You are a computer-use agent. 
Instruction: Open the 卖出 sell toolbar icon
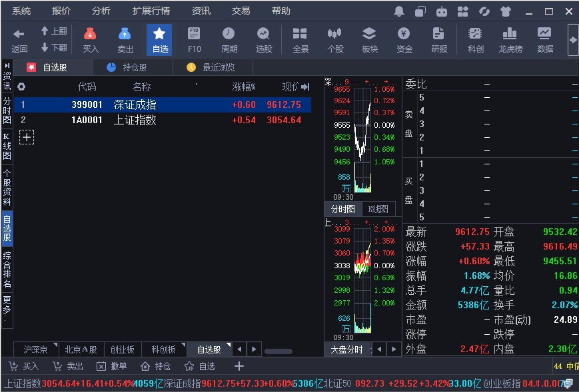(125, 34)
